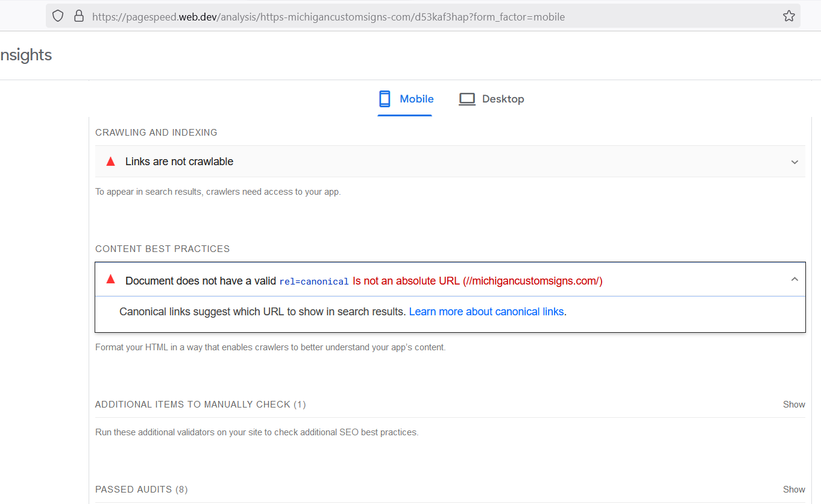Screen dimensions: 821x504
Task: Click red warning triangle beside rel=canonical audit
Action: [x=110, y=279]
